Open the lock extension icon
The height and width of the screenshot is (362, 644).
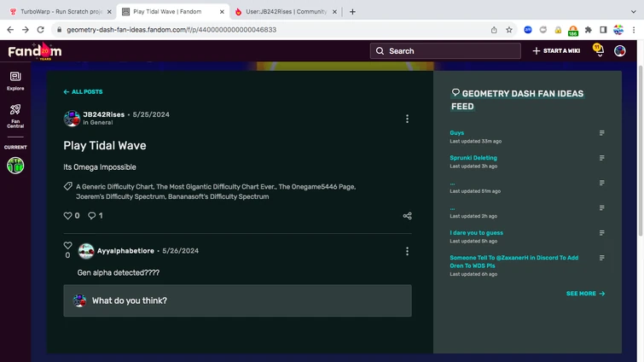(558, 30)
